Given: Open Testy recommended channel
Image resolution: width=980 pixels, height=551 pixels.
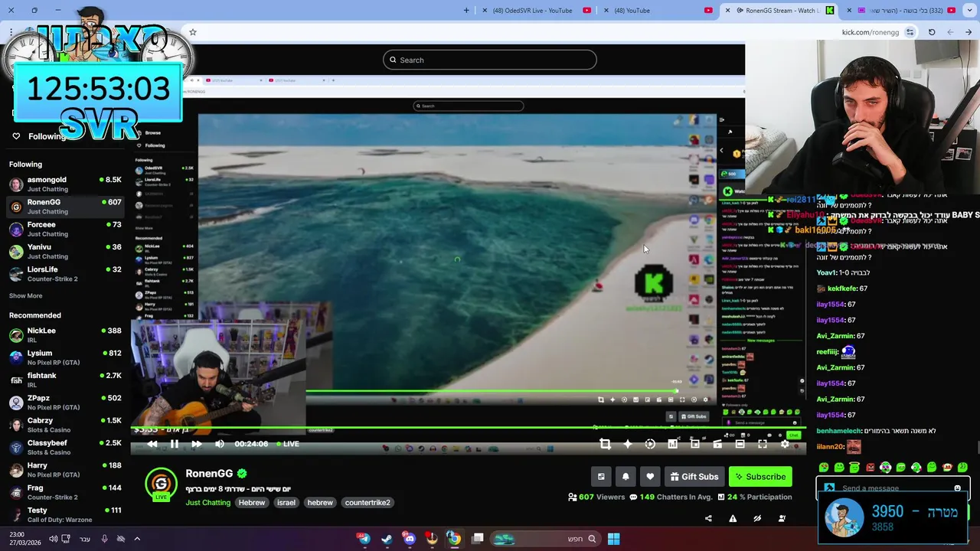Looking at the screenshot, I should 65,514.
